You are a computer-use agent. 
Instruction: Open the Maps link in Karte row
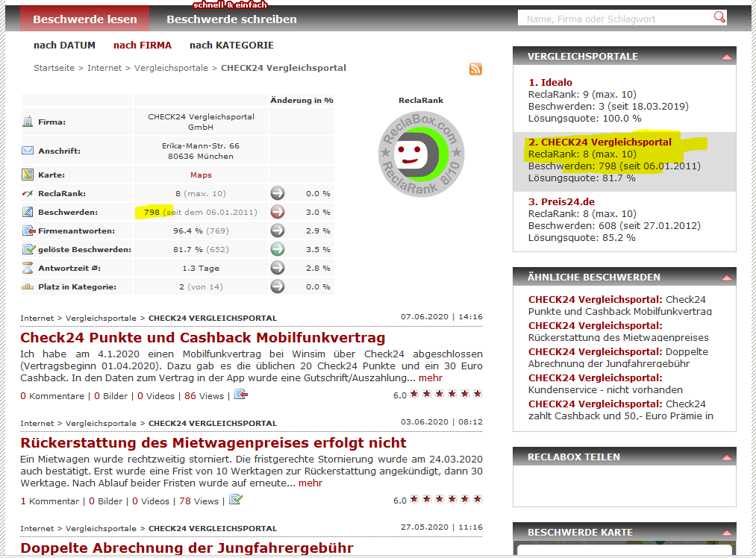pyautogui.click(x=201, y=175)
